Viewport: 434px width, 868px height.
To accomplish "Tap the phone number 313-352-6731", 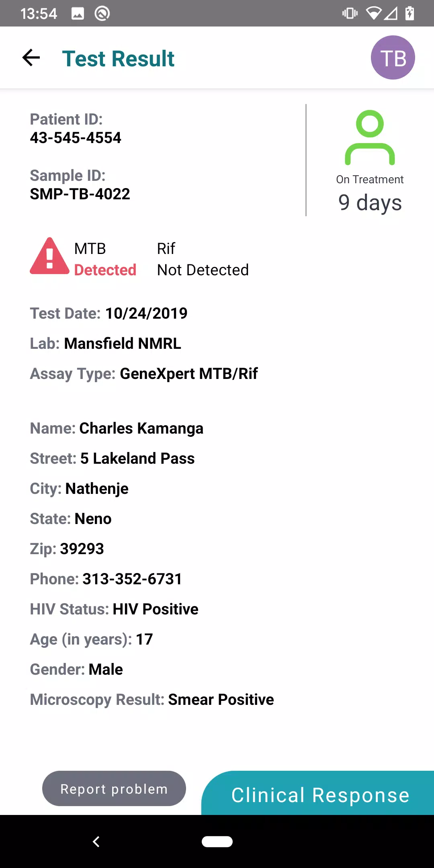I will coord(132,579).
